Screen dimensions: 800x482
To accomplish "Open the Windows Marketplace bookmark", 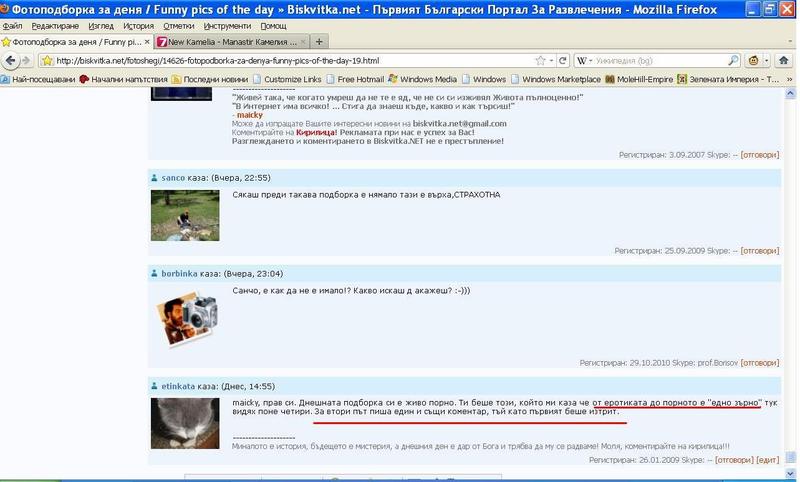I will pos(556,79).
